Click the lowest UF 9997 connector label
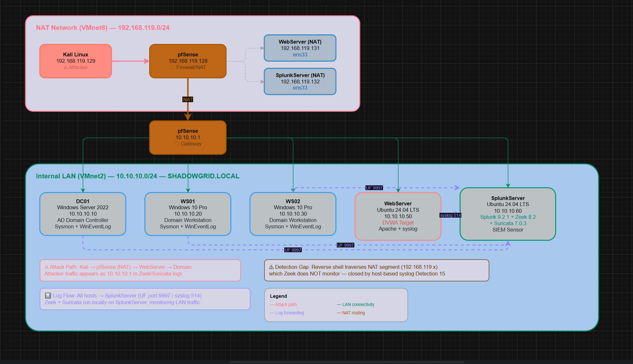Screen dimensions: 633x364 [x=293, y=250]
